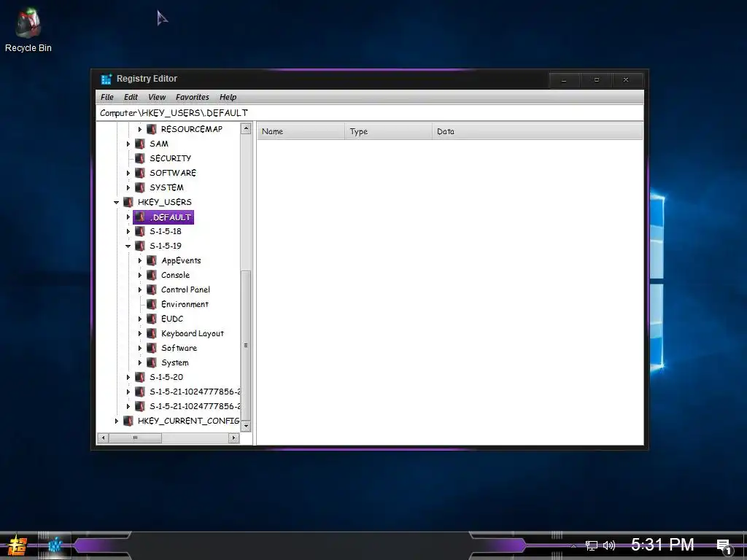The image size is (747, 560).
Task: Open the volume icon in system tray
Action: (609, 545)
